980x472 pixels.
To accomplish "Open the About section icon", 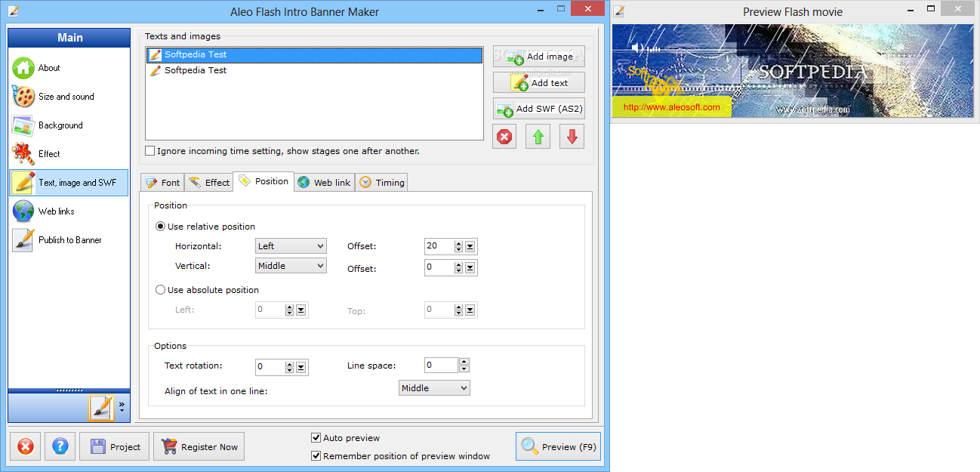I will click(24, 68).
